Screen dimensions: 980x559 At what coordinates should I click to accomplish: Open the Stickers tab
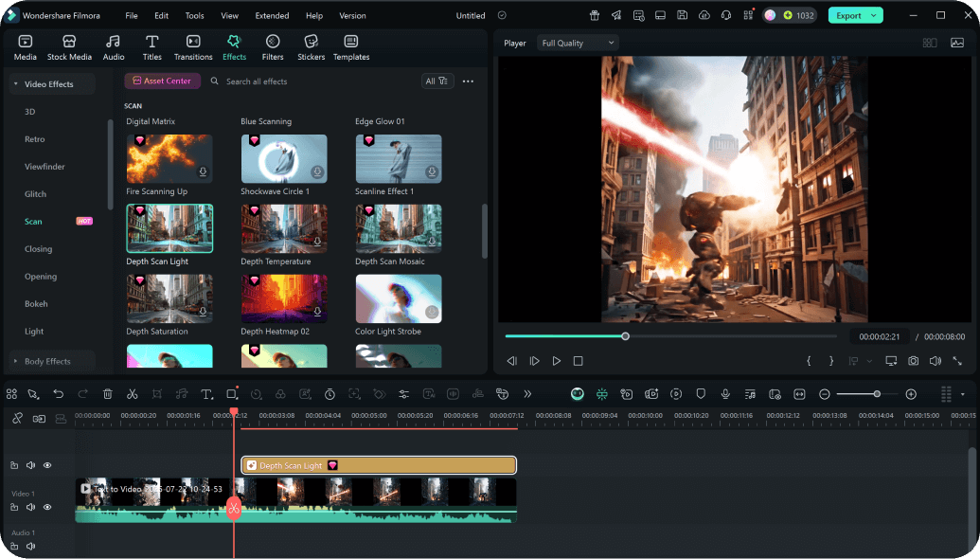click(x=311, y=47)
